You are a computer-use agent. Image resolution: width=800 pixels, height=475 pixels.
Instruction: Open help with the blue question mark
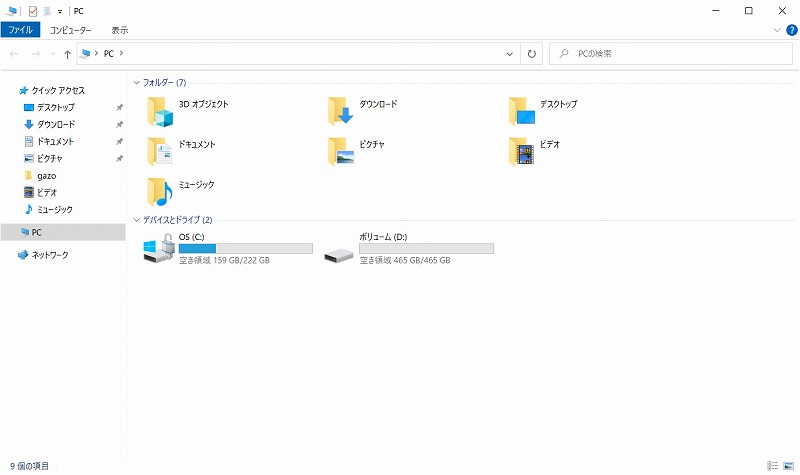[x=791, y=30]
